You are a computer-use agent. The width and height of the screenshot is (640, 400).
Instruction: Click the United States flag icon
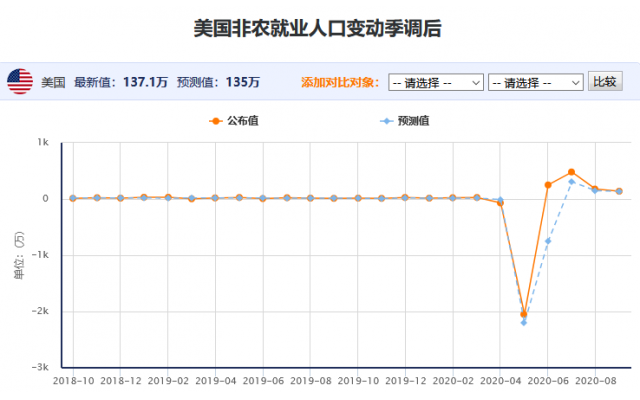click(20, 81)
